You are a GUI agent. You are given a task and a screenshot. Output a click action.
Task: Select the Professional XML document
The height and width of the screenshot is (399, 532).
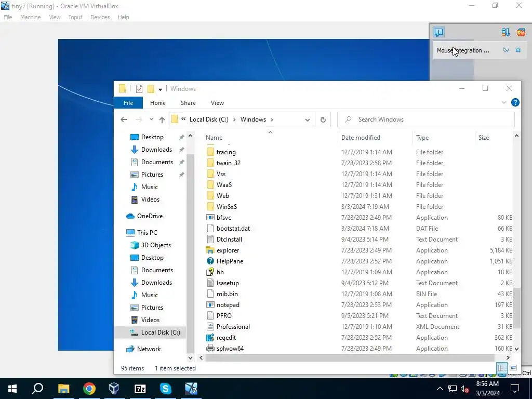[x=233, y=327]
